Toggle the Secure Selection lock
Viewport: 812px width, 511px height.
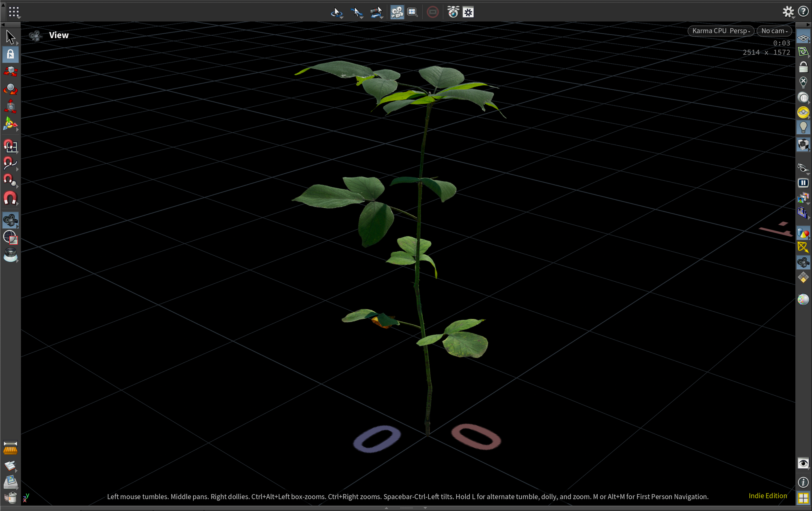point(10,54)
